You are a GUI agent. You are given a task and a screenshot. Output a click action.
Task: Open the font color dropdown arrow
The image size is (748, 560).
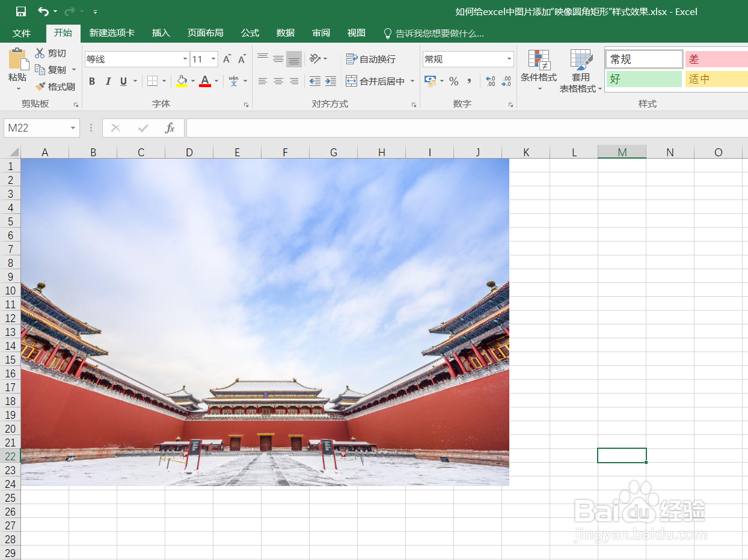[216, 81]
